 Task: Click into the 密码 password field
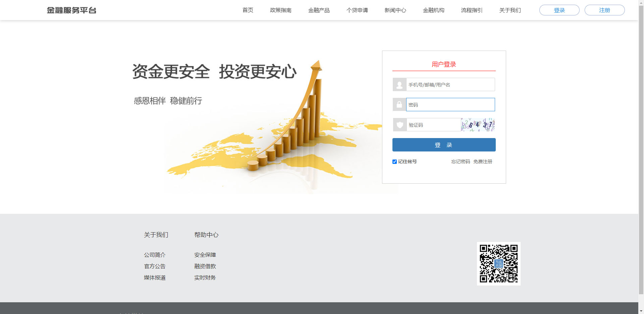[x=450, y=105]
